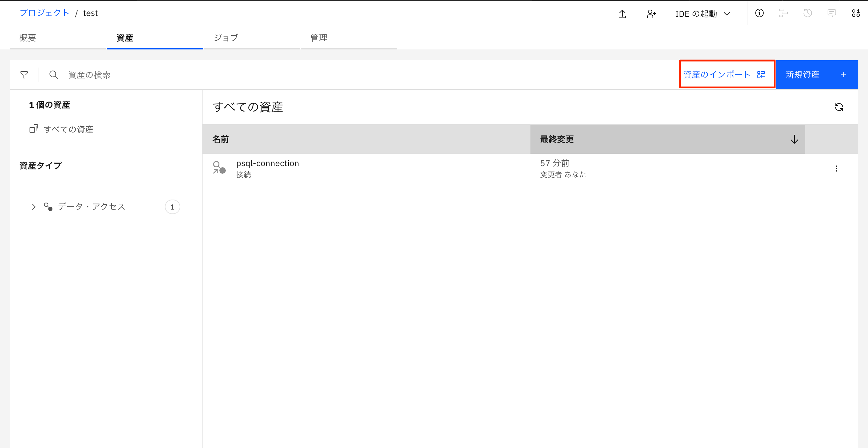This screenshot has width=868, height=448.
Task: Click the connection icon next to psql-connection
Action: (x=219, y=168)
